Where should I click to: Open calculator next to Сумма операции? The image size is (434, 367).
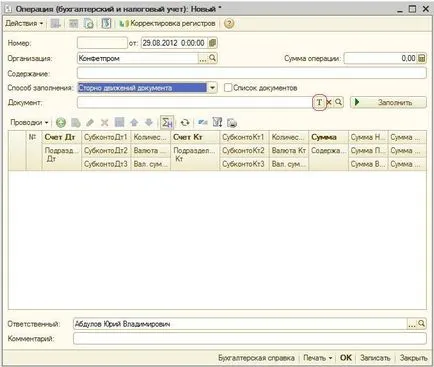pyautogui.click(x=422, y=58)
